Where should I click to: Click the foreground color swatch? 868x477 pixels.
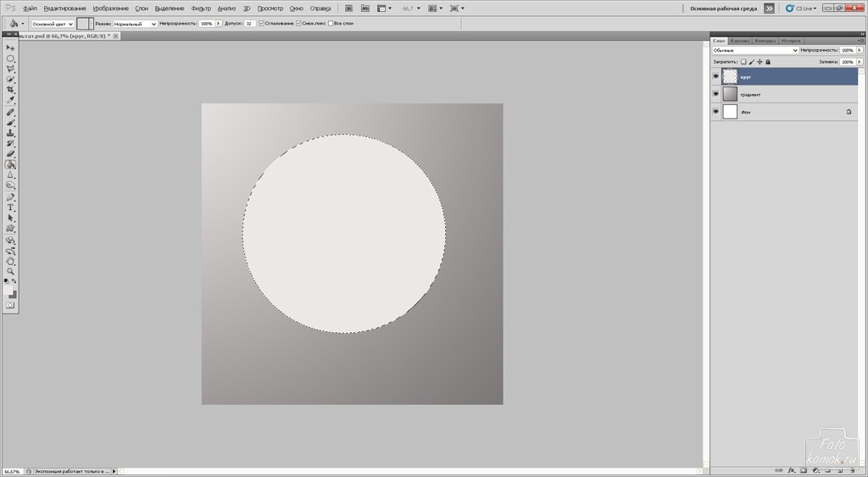(x=8, y=290)
